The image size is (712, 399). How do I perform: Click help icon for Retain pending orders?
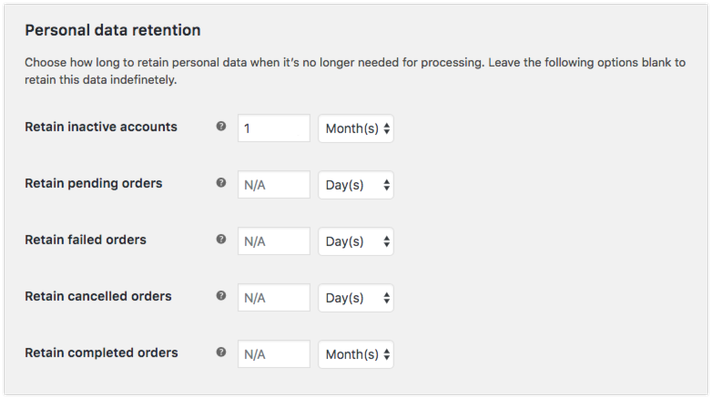click(x=221, y=182)
